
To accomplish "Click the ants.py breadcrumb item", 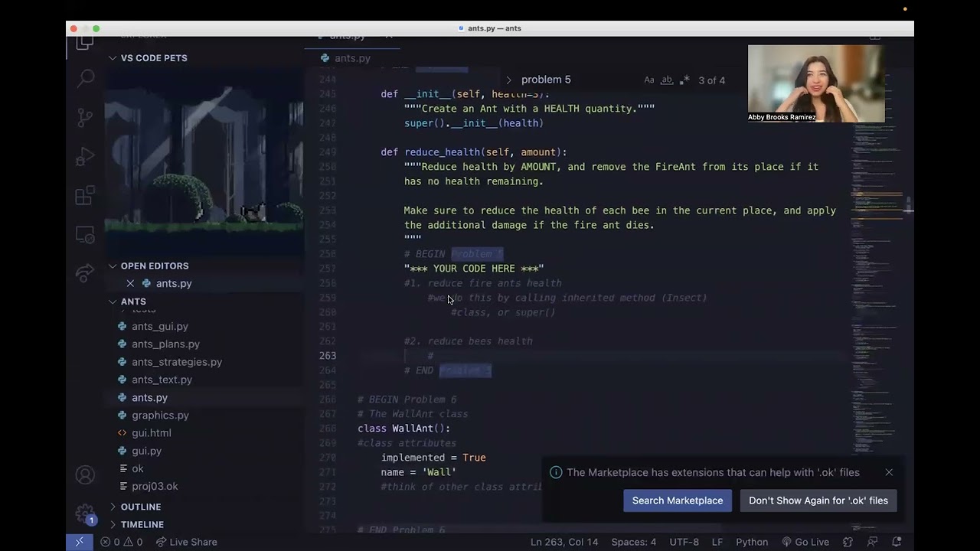I will click(x=352, y=58).
